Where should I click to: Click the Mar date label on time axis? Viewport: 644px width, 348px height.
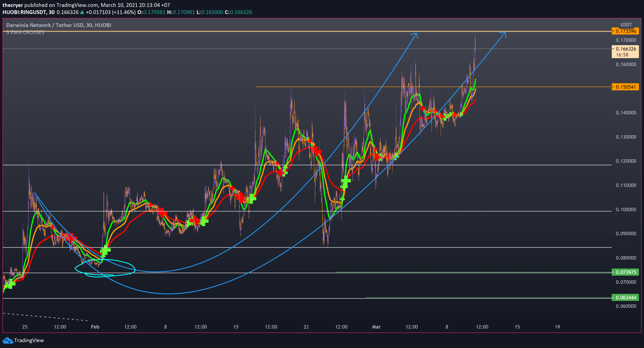[376, 327]
